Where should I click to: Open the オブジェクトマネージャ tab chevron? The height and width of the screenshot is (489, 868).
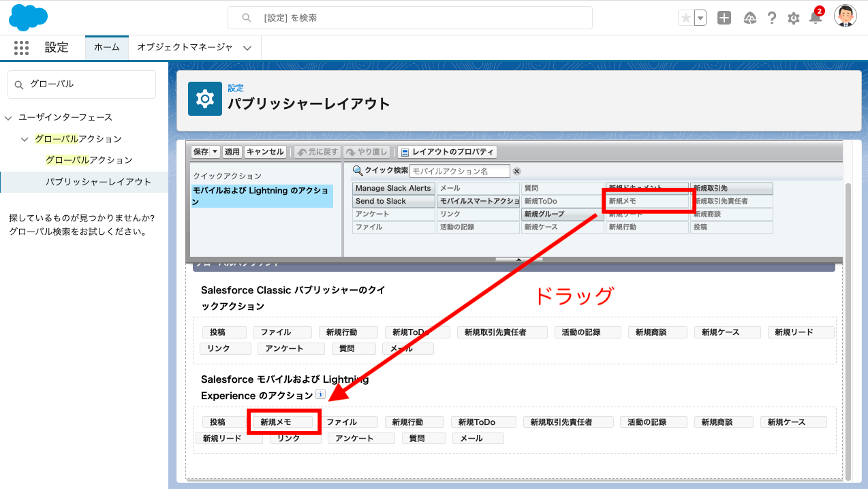247,48
